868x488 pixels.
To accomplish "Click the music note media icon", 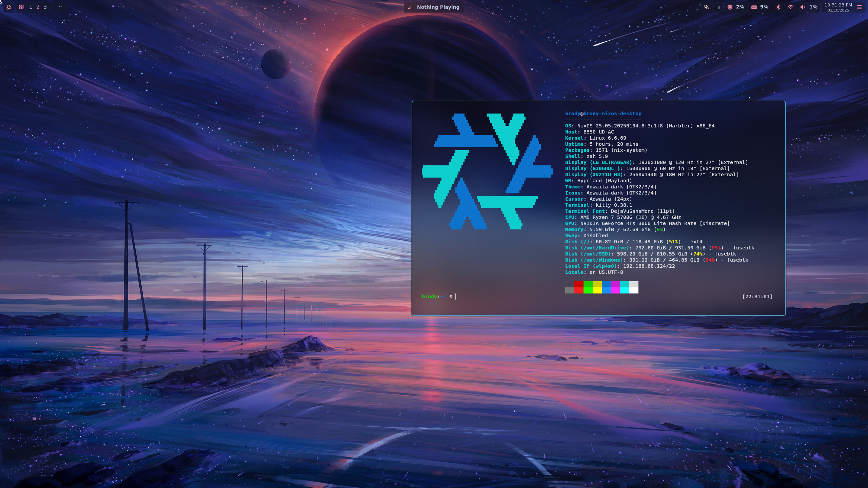I will 410,7.
